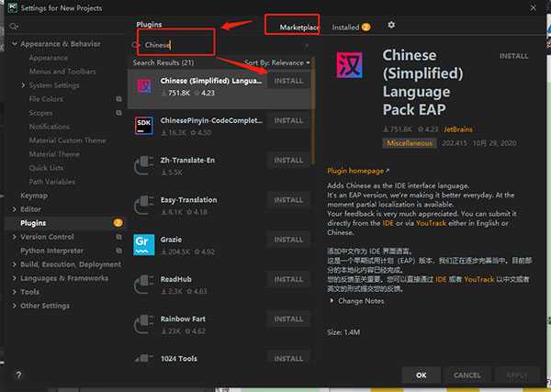Viewport: 551px width, 392px height.
Task: Click the Grazie plugin icon
Action: click(144, 244)
